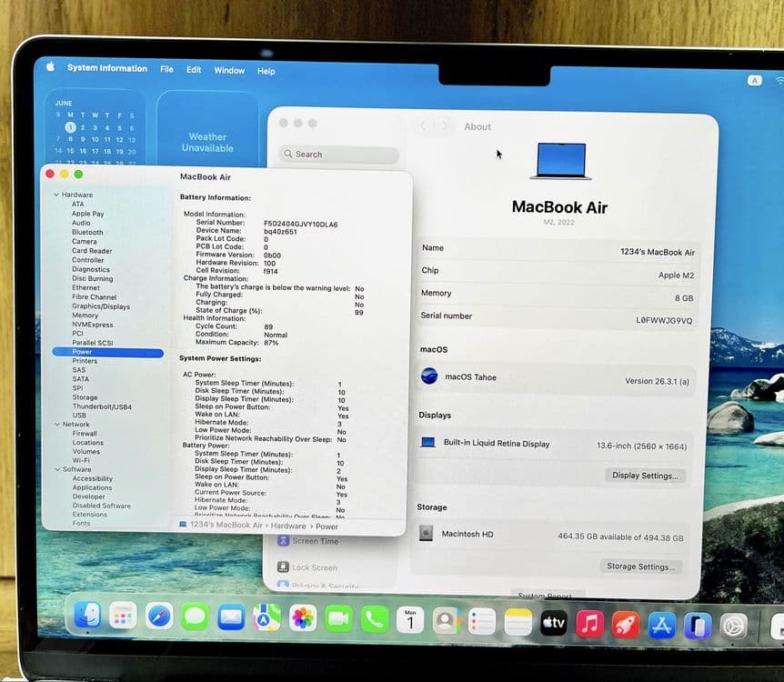Select Bluetooth in the Hardware list
Viewport: 784px width, 682px height.
(87, 232)
